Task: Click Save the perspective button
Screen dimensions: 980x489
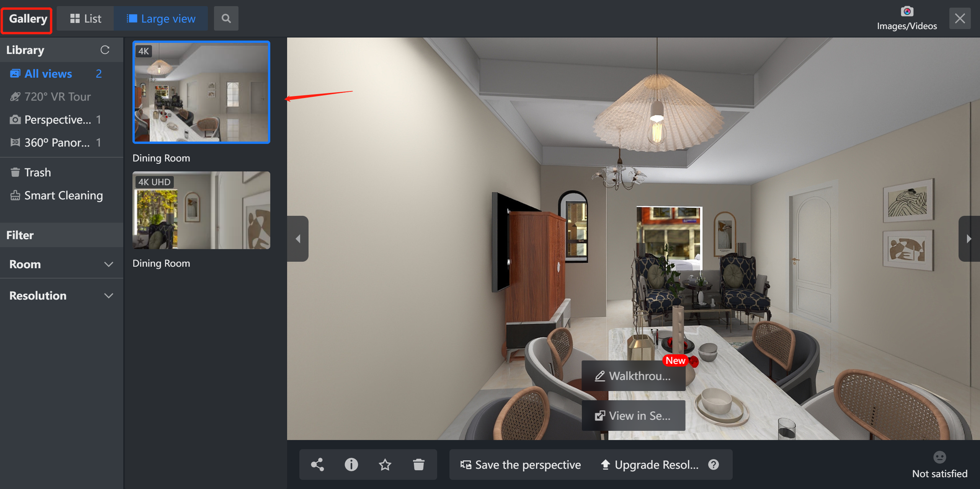Action: click(x=521, y=465)
